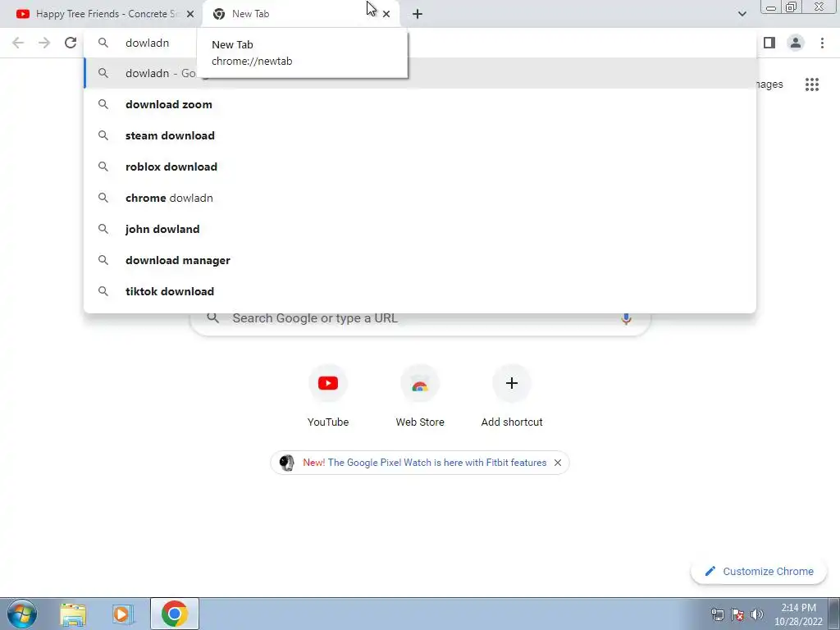Open the tab search dropdown chevron
840x630 pixels.
click(x=742, y=14)
